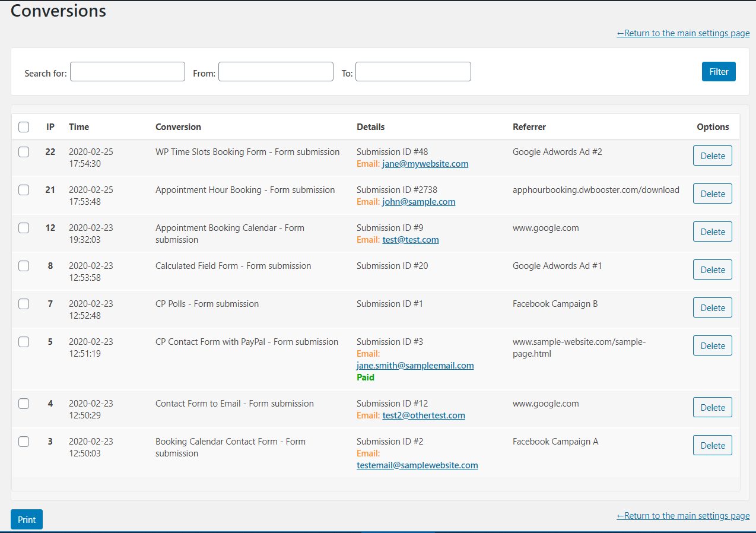The image size is (756, 533).
Task: Click the Conversions page heading
Action: pos(58,11)
